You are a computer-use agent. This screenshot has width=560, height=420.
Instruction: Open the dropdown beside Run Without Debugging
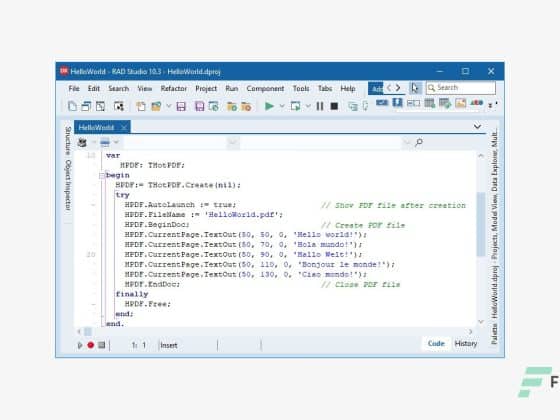click(x=308, y=106)
